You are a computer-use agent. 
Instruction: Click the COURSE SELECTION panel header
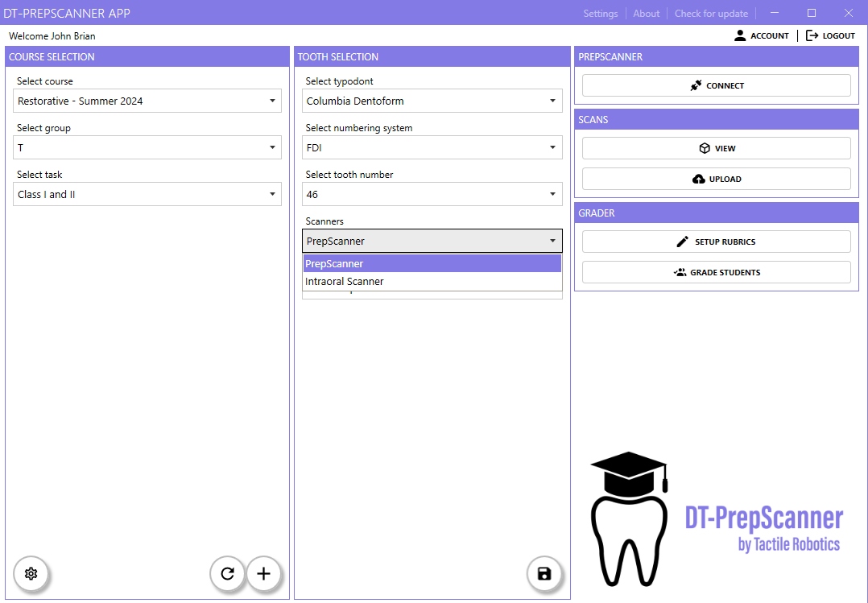point(147,56)
